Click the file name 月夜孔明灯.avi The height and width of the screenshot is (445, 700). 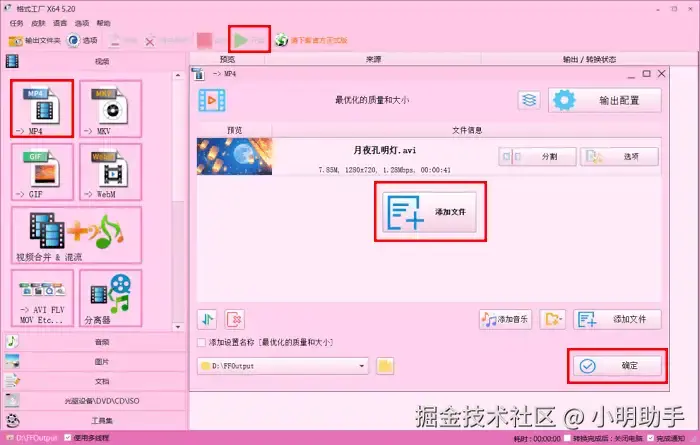tap(384, 150)
